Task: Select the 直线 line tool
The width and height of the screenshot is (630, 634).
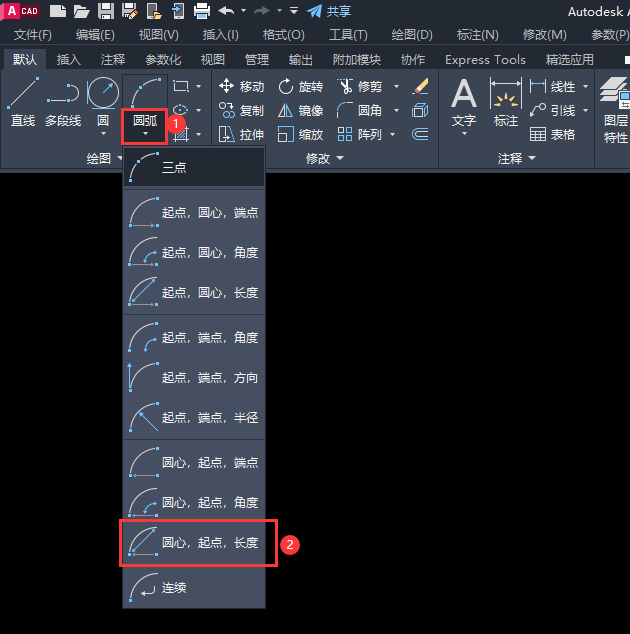Action: point(23,102)
